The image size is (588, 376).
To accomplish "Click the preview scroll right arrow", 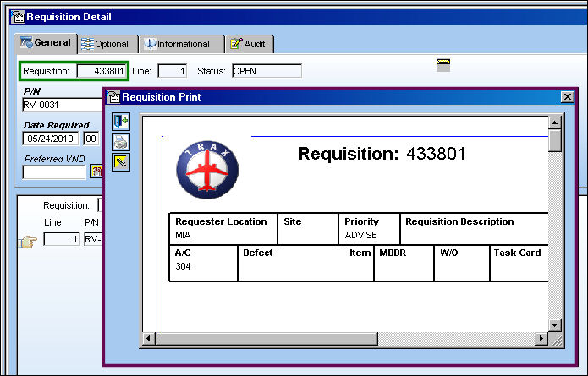I will (541, 339).
